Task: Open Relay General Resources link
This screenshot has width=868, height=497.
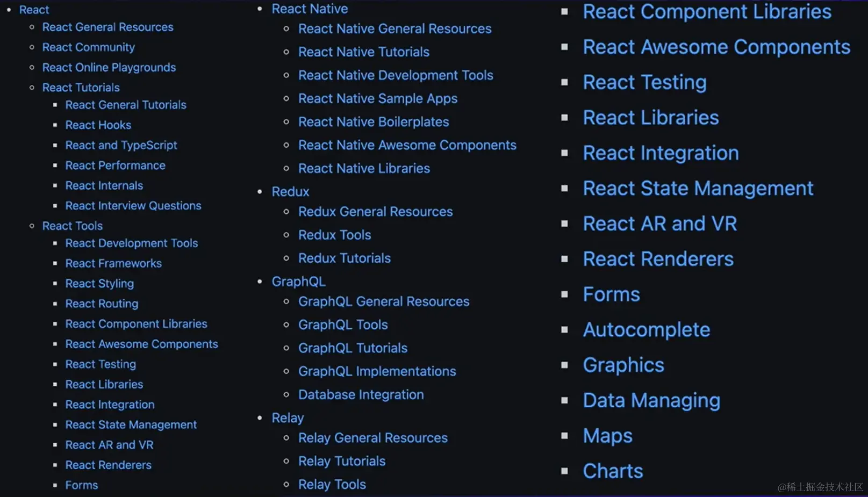Action: coord(372,438)
